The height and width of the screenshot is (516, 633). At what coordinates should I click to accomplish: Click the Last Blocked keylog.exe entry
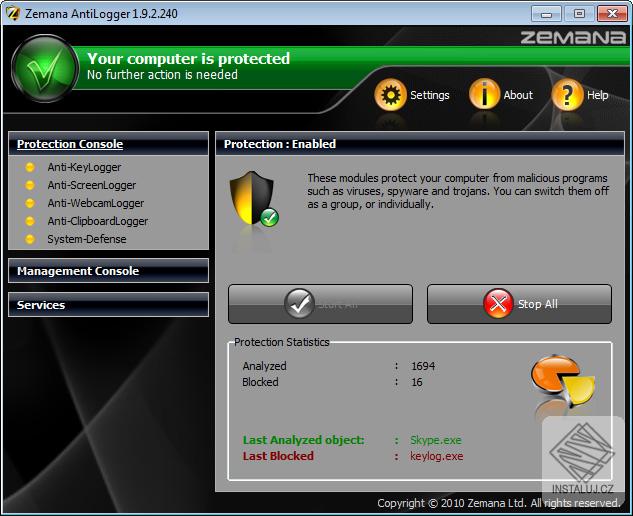tap(436, 456)
